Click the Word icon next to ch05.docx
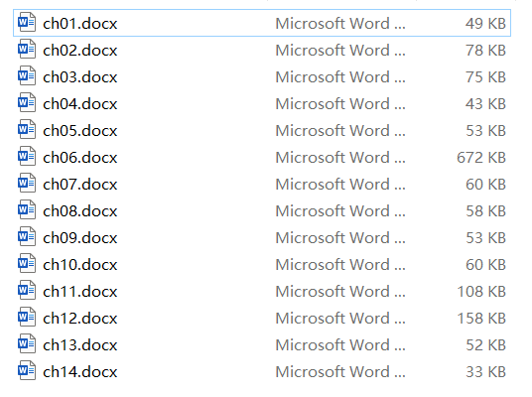The height and width of the screenshot is (397, 532). pos(27,130)
